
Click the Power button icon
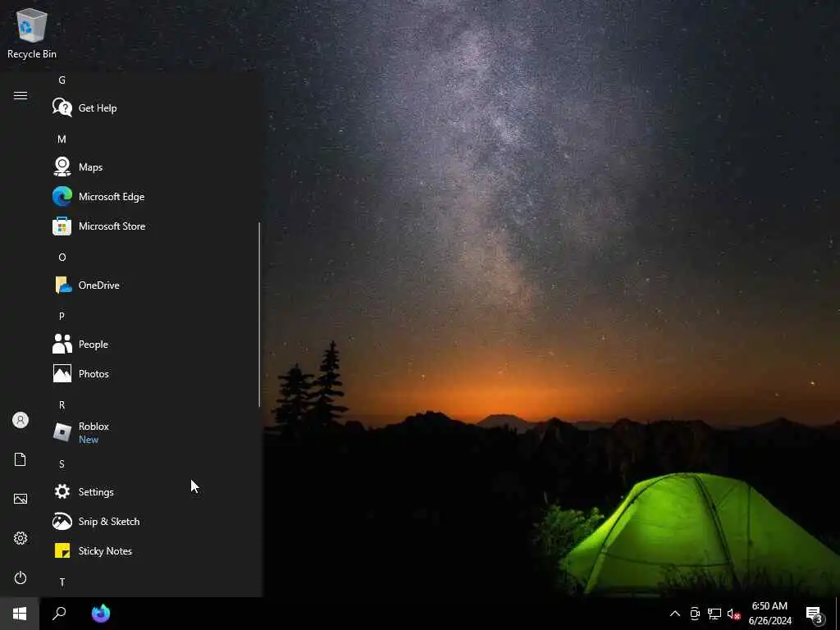[21, 577]
